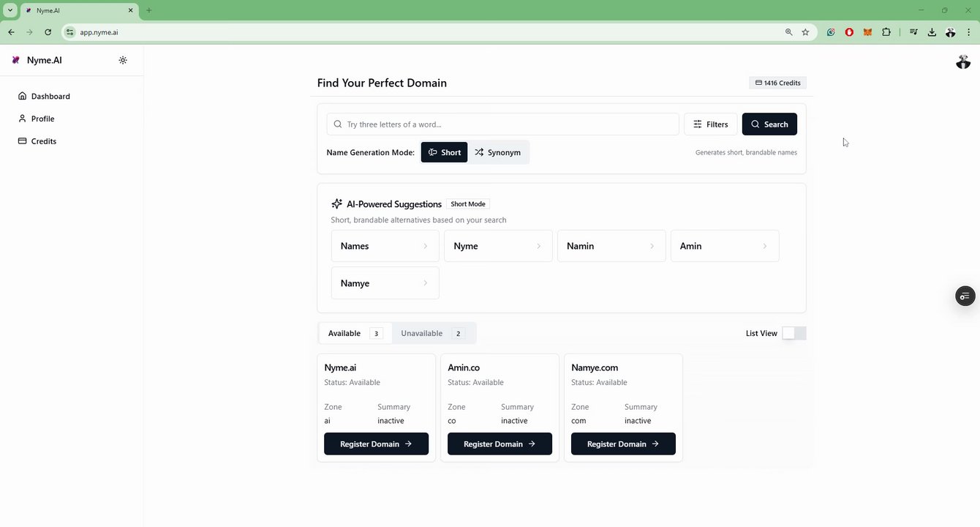The image size is (980, 527).
Task: Open the browser Downloads icon
Action: 932,32
